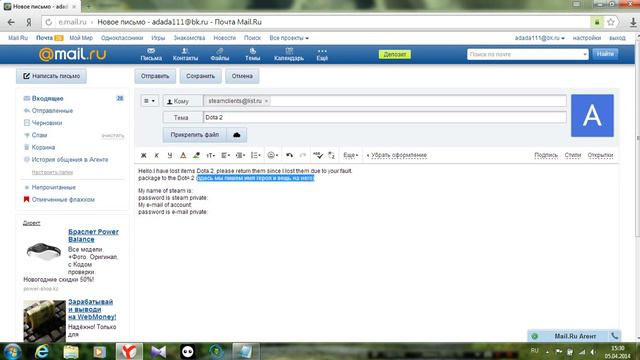Viewport: 640px width, 360px height.
Task: Cancel the message with Отмена
Action: [242, 76]
